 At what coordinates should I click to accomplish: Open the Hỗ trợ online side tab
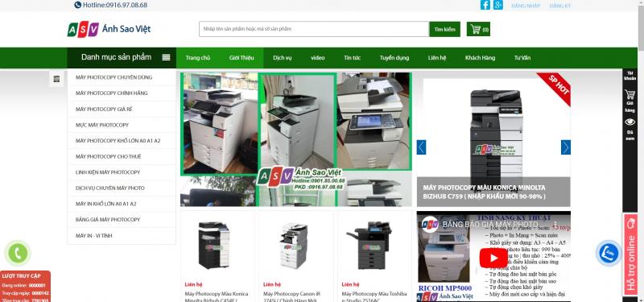coord(631,254)
